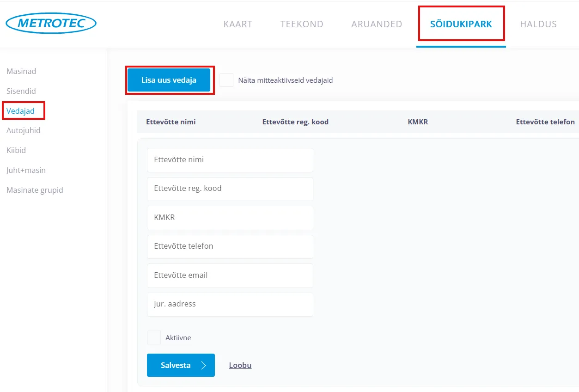Open the Vedajad sidebar item
This screenshot has width=579, height=392.
click(21, 111)
